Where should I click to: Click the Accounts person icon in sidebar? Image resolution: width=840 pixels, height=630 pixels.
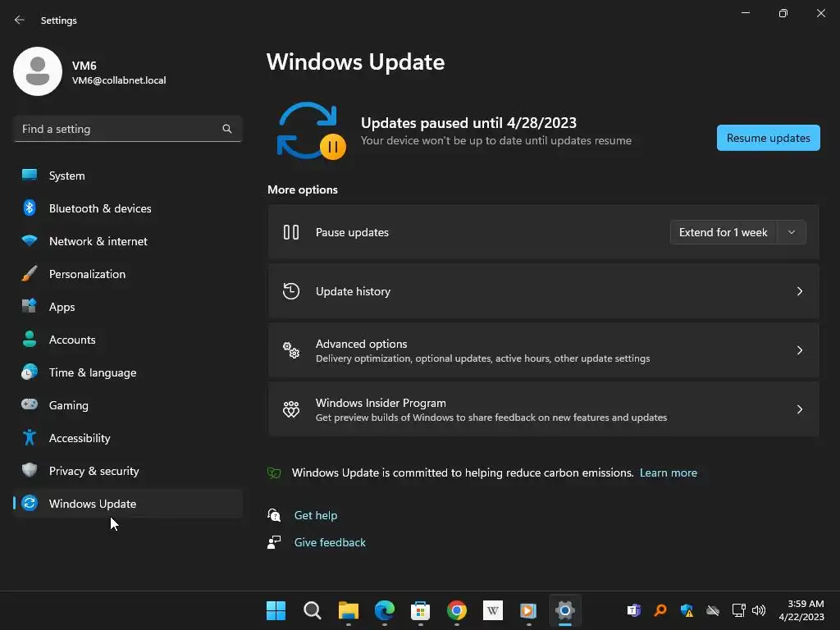click(x=30, y=339)
